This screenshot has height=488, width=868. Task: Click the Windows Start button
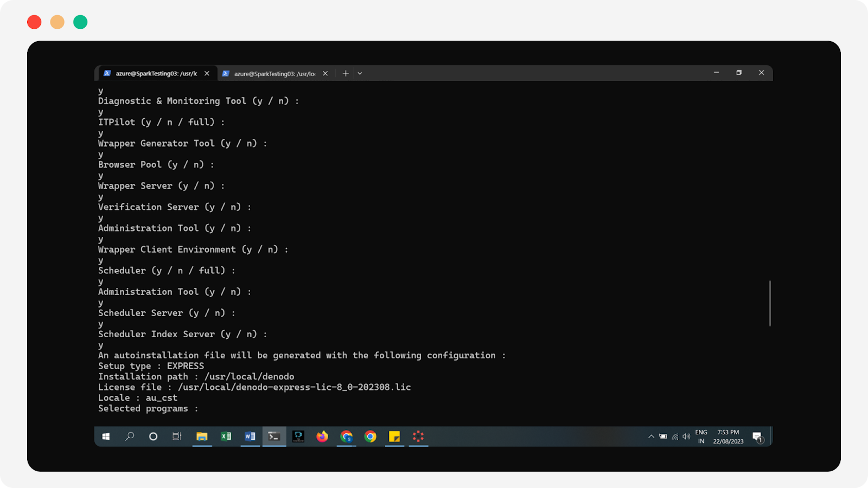coord(106,436)
